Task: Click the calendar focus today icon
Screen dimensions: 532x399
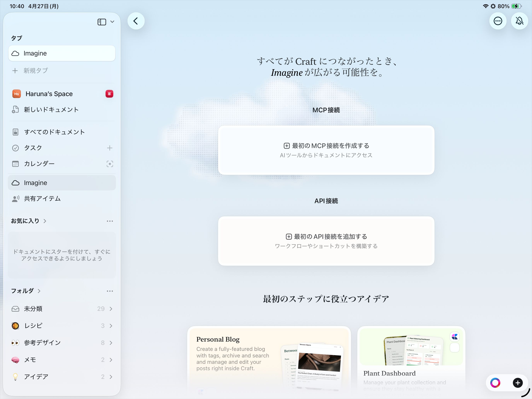Action: coord(110,164)
